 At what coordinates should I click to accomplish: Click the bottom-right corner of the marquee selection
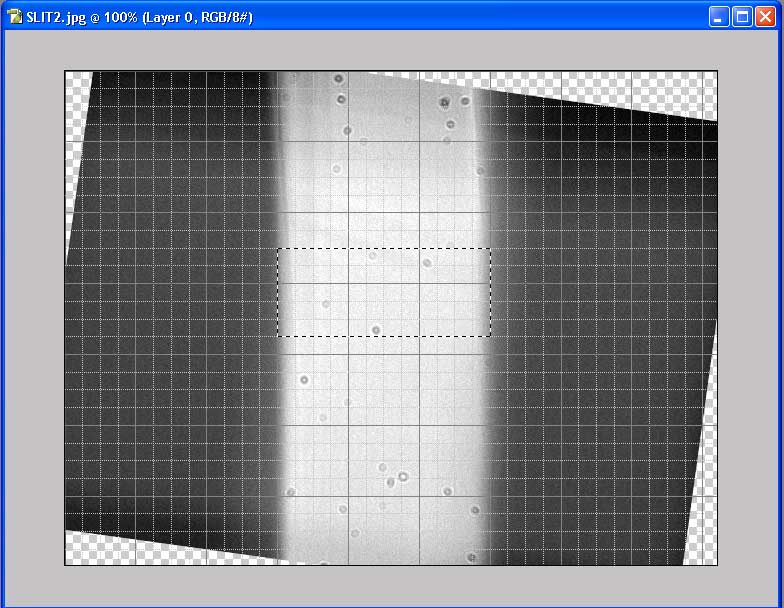[x=490, y=335]
